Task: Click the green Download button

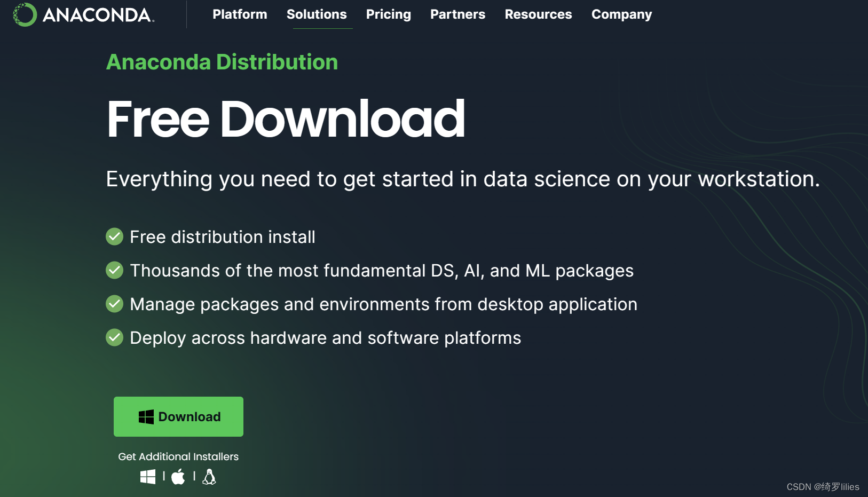Action: coord(178,416)
